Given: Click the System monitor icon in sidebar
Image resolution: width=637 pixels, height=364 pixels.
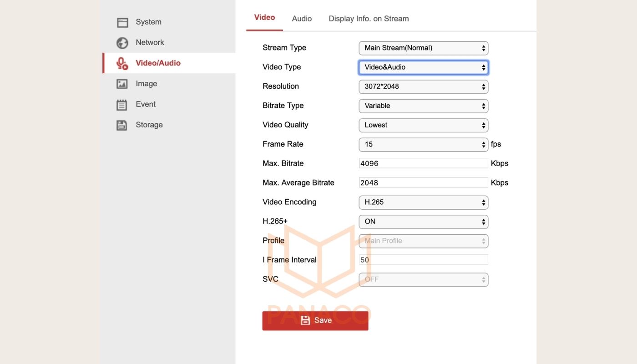Looking at the screenshot, I should [x=122, y=22].
